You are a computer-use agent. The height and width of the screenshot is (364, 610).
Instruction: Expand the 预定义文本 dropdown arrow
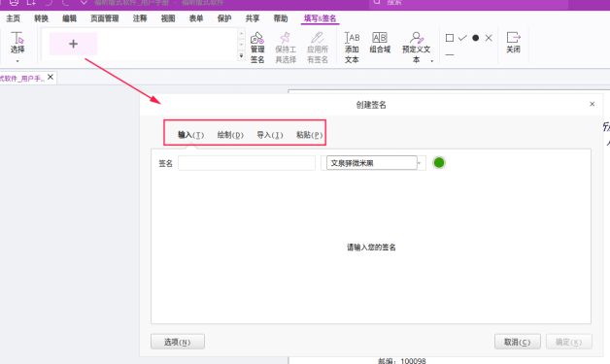(x=432, y=61)
